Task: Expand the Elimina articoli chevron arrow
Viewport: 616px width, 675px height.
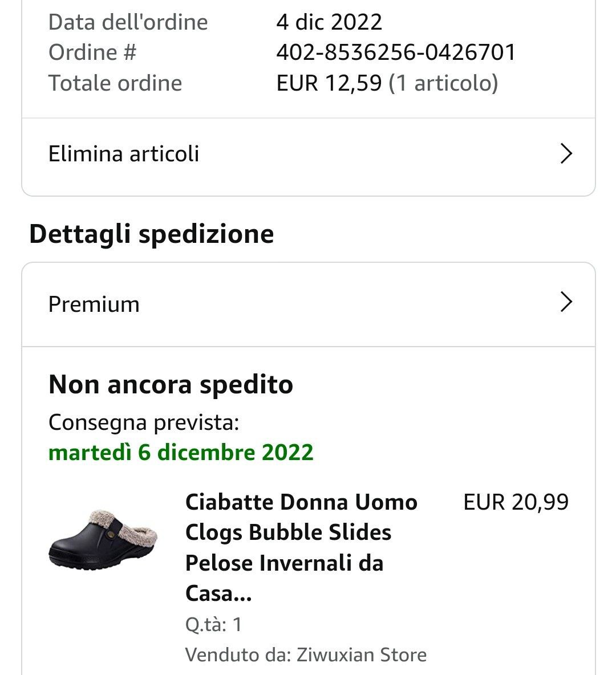Action: point(566,154)
